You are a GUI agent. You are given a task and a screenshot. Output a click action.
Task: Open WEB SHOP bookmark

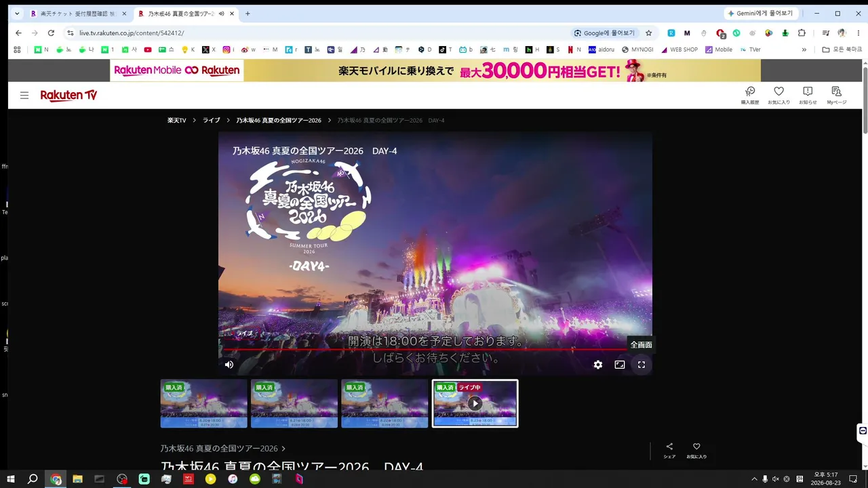coord(678,49)
